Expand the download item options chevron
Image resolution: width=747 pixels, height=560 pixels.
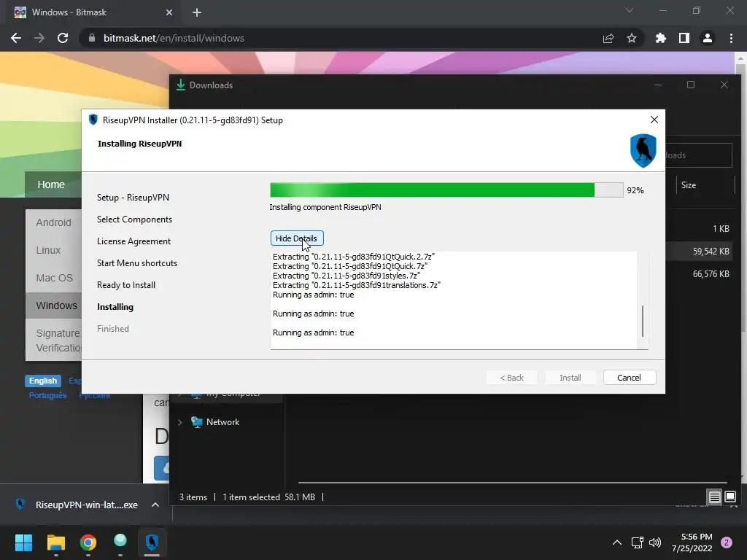click(x=155, y=505)
